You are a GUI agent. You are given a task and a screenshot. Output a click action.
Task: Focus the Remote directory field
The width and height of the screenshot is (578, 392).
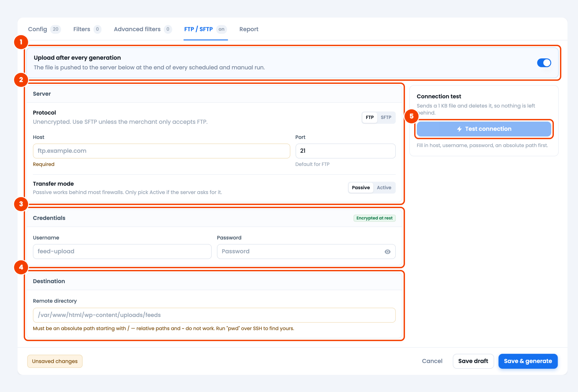pos(214,315)
